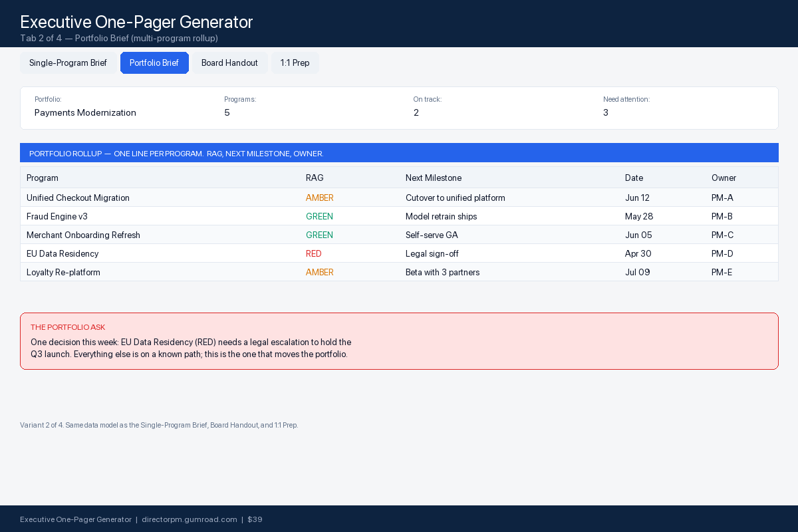Select the Merchant Onboarding Refresh program name
Screen dimensions: 798x532
pos(83,235)
